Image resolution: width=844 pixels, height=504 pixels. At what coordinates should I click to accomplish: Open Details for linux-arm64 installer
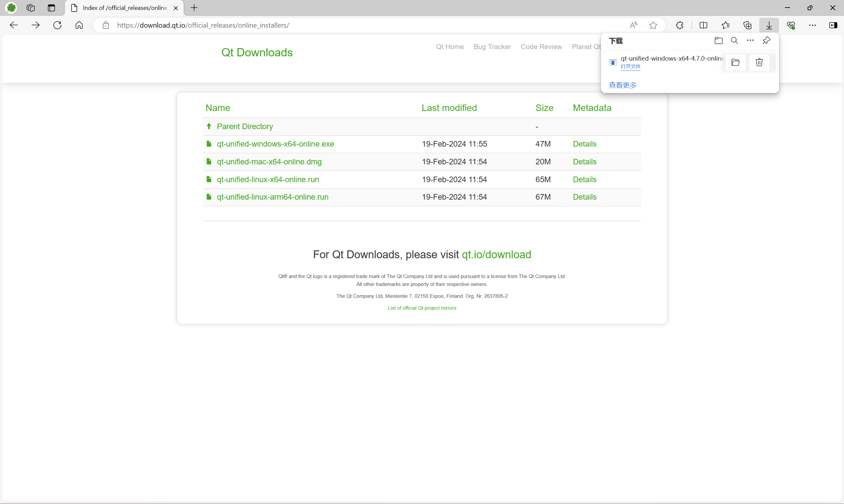click(x=584, y=197)
